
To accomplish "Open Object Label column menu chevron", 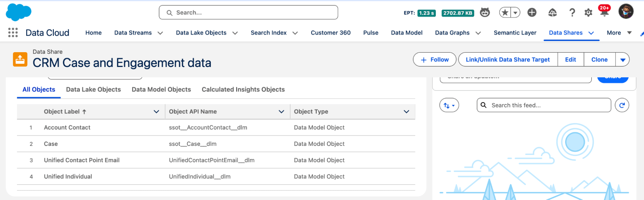I will (156, 111).
